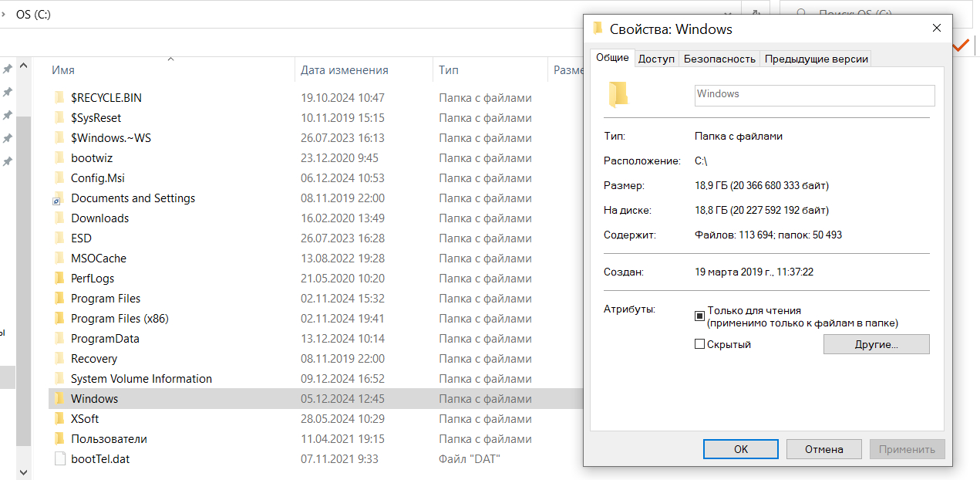Click the top pin icon in the sidebar

pos(8,69)
